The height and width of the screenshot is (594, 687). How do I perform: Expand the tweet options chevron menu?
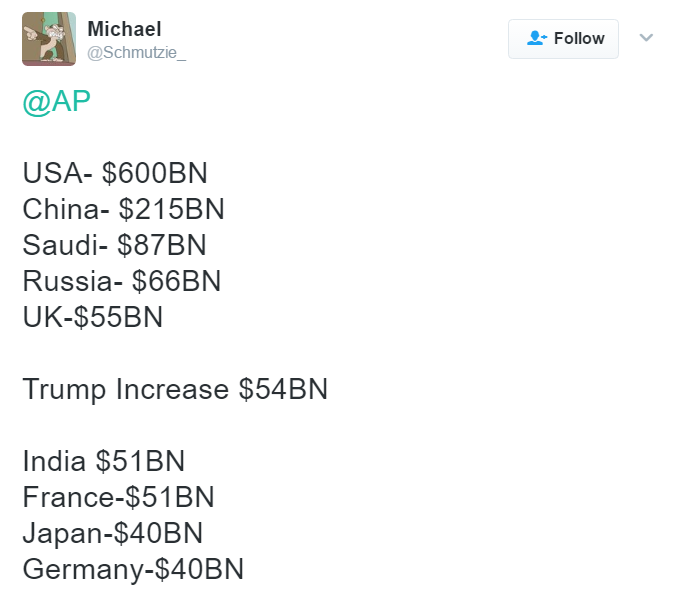646,38
